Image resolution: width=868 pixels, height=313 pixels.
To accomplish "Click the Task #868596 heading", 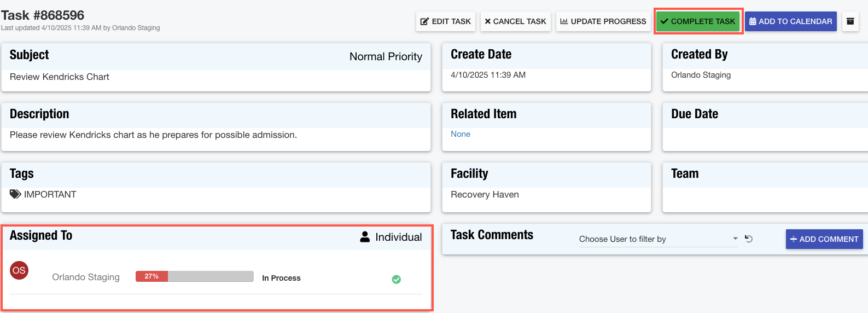I will pos(43,15).
